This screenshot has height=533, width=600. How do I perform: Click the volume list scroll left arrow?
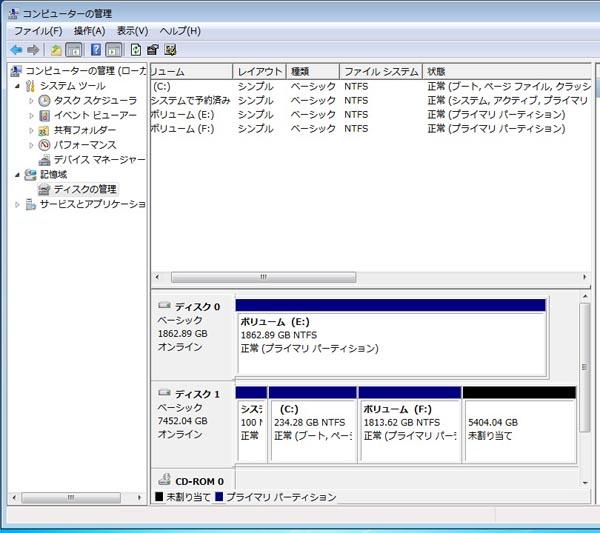[x=157, y=277]
